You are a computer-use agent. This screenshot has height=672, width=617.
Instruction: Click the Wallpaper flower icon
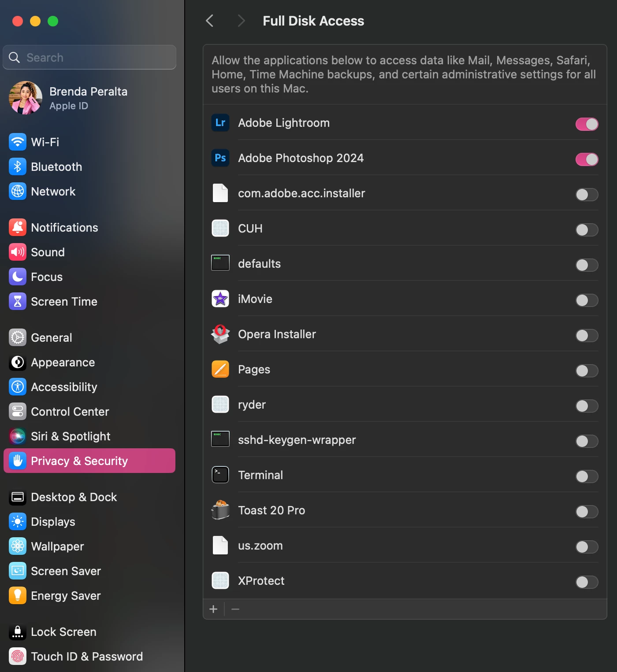point(18,546)
